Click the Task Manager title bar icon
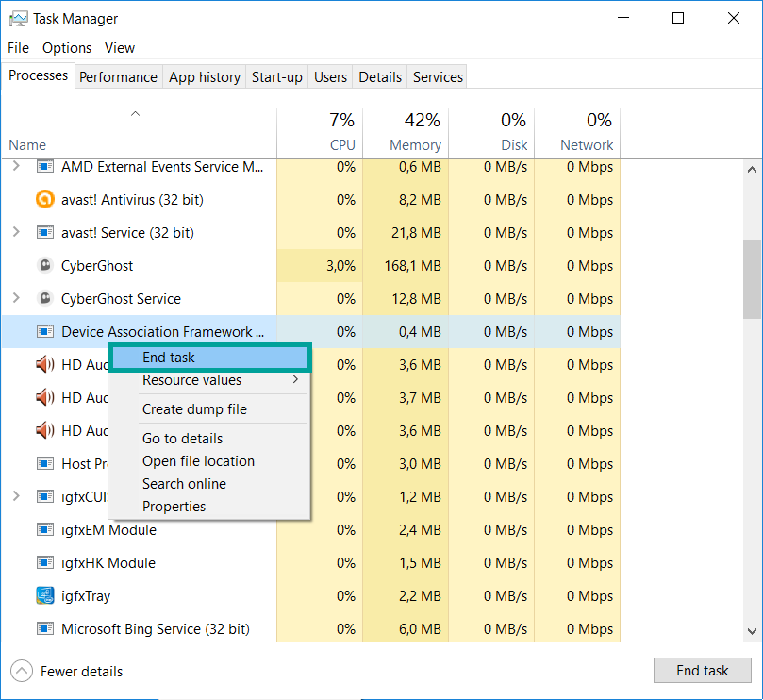The width and height of the screenshot is (763, 700). tap(18, 19)
